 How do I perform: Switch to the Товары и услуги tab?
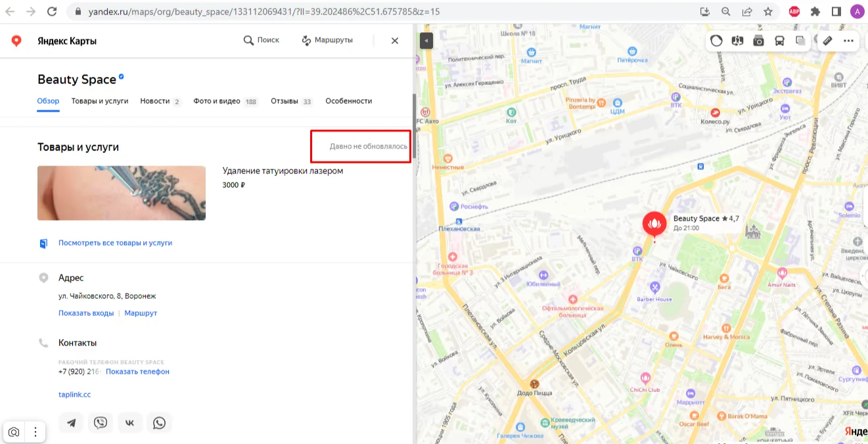(100, 101)
